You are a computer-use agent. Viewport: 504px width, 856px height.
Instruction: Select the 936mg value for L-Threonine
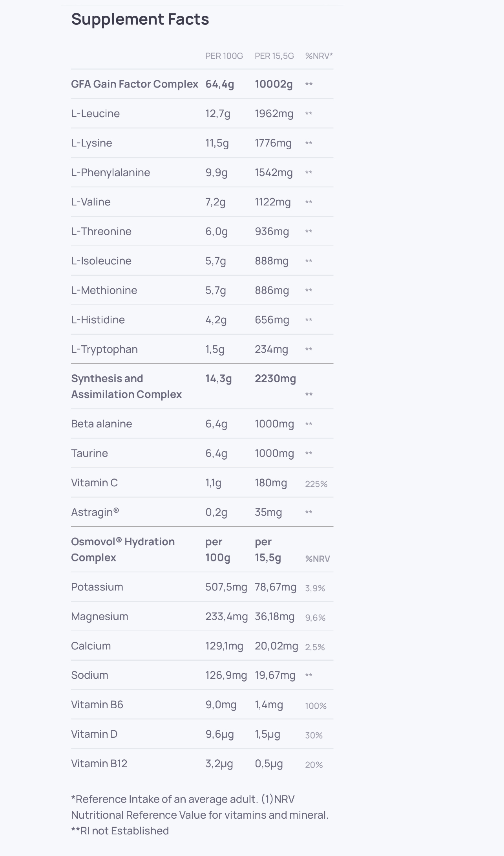point(272,231)
